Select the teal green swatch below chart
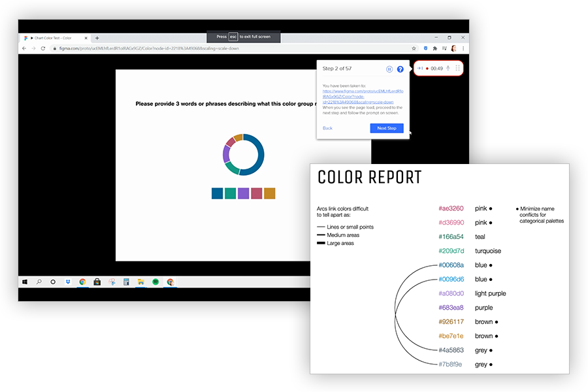Image resolution: width=588 pixels, height=392 pixels. click(x=230, y=193)
